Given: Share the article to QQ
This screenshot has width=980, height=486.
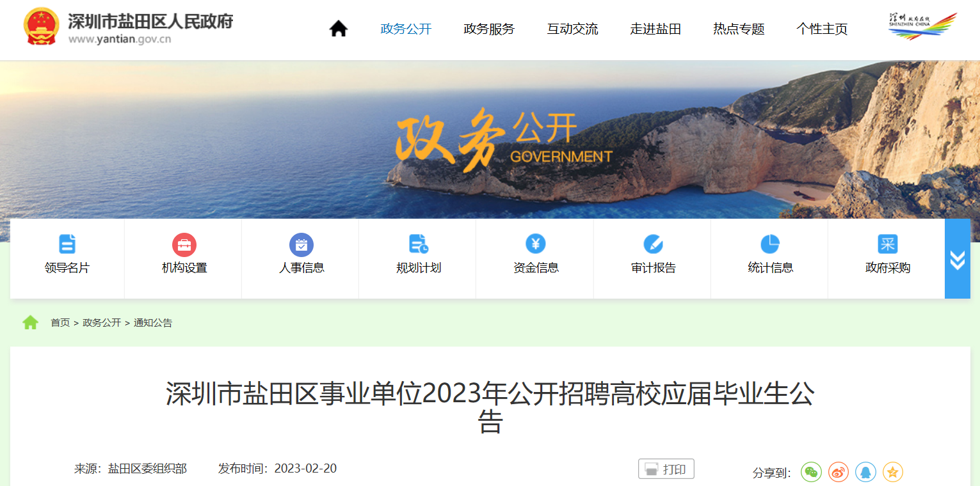Looking at the screenshot, I should [x=865, y=472].
